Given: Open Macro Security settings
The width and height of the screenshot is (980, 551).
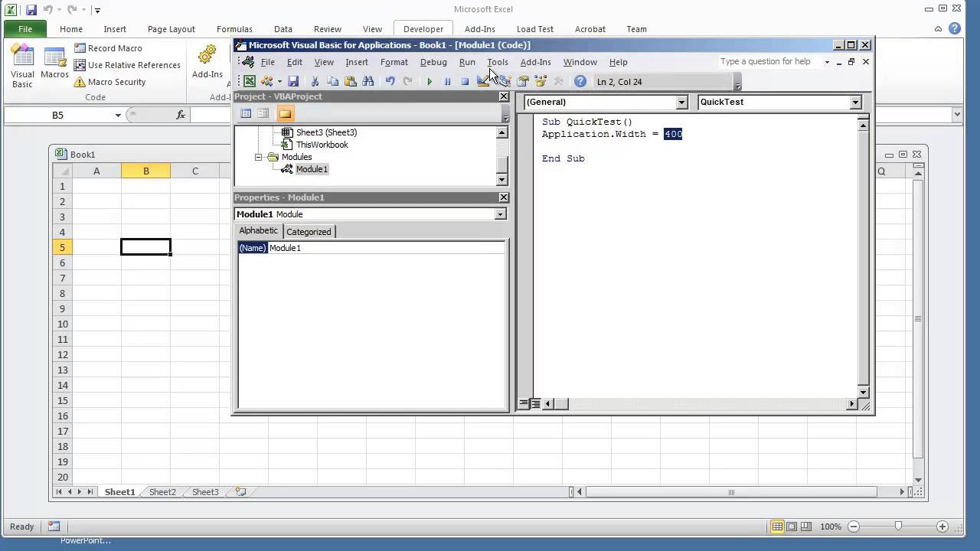Looking at the screenshot, I should click(x=109, y=82).
